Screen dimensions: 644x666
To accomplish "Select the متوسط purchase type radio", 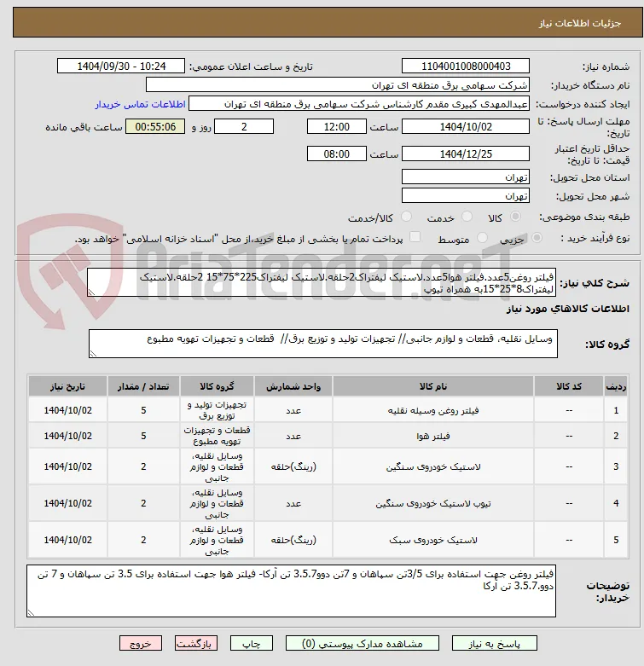I will click(x=482, y=238).
